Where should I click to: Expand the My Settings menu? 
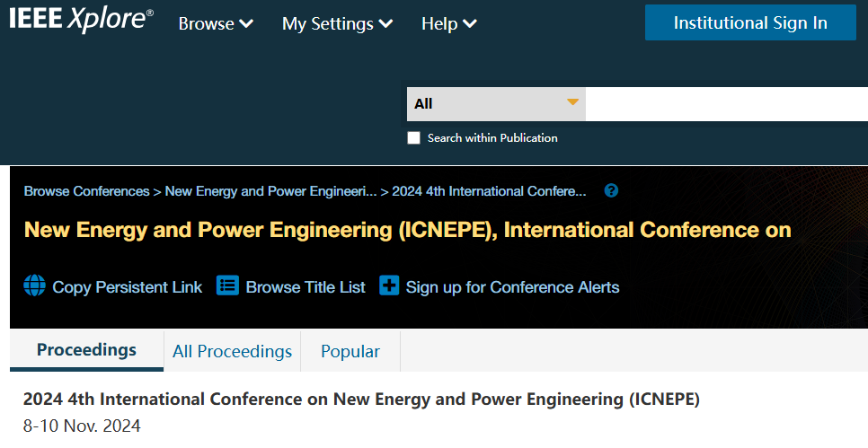pyautogui.click(x=337, y=23)
